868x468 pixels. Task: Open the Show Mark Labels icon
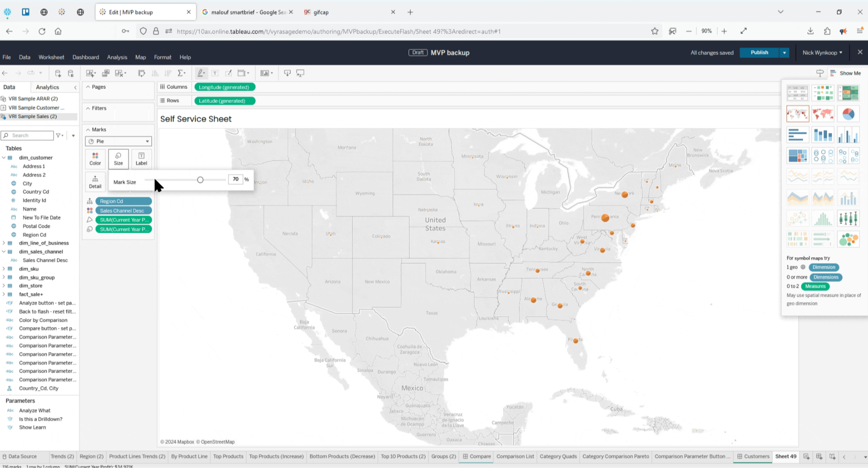[215, 73]
